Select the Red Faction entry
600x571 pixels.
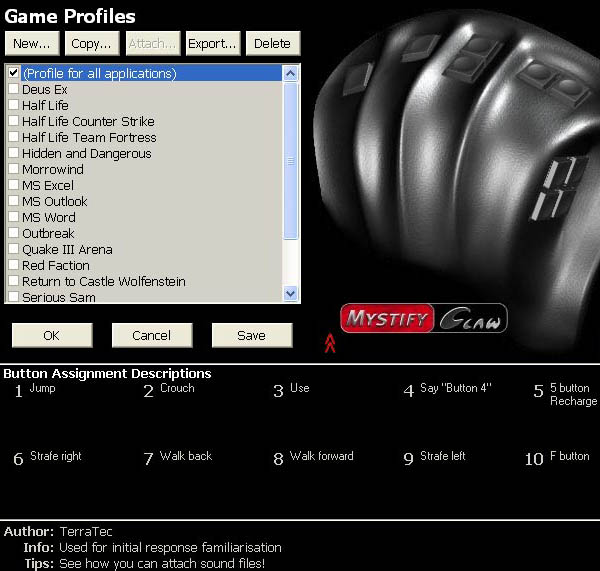pos(56,265)
